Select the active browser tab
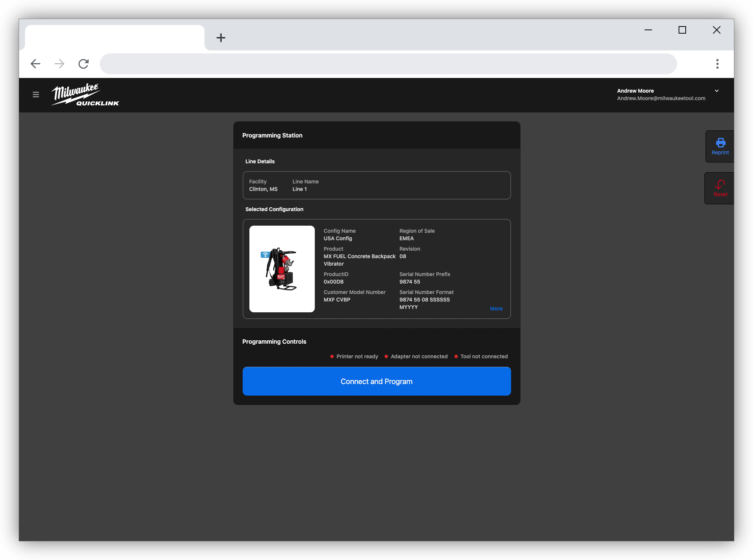 (x=115, y=38)
